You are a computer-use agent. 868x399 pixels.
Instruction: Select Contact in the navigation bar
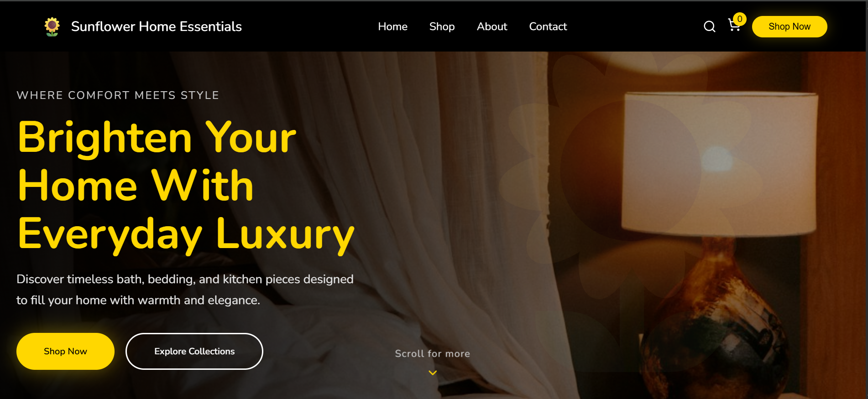tap(548, 26)
